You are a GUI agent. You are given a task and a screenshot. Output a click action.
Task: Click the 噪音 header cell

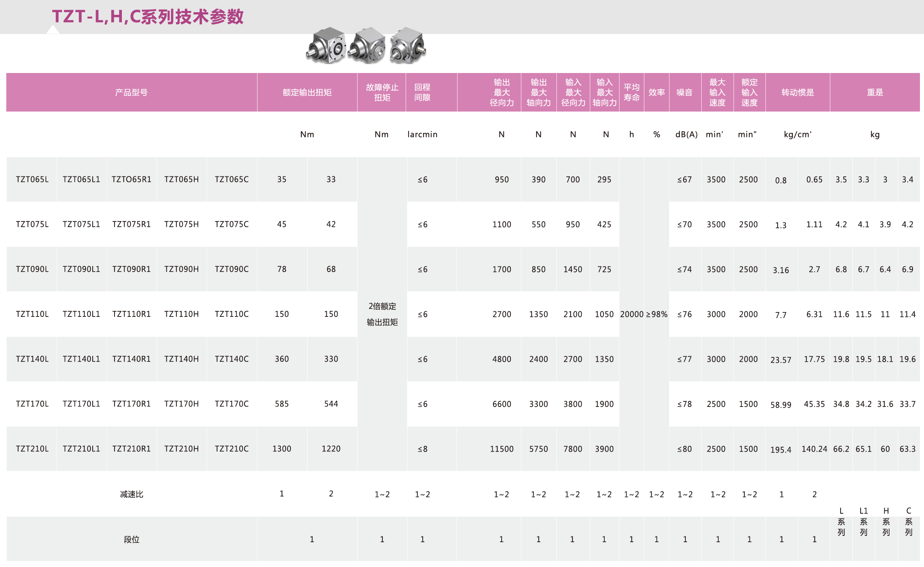coord(684,92)
